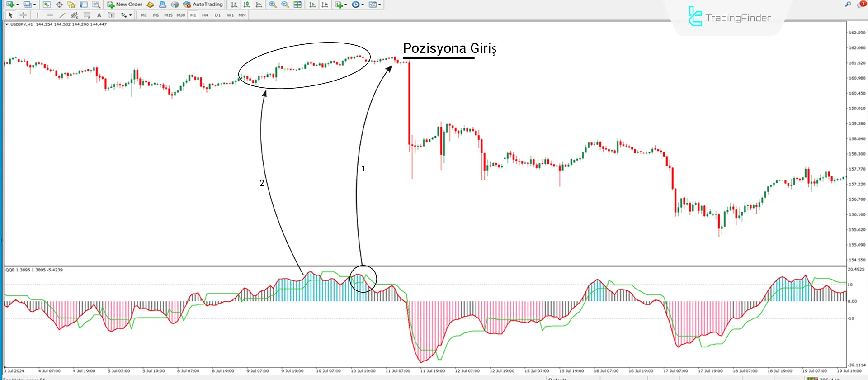Viewport: 868px width, 380px height.
Task: Select the horizontal line tool
Action: (50, 15)
